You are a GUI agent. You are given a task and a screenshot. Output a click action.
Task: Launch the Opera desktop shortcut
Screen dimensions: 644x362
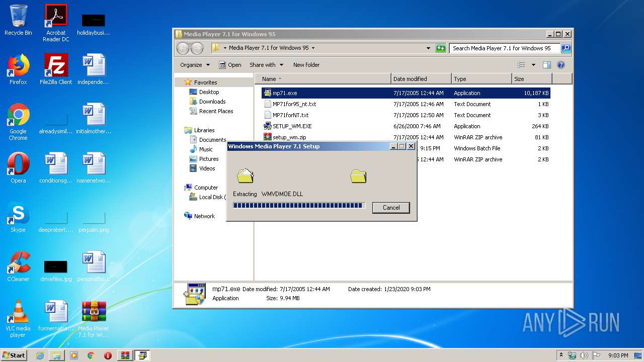coord(18,168)
